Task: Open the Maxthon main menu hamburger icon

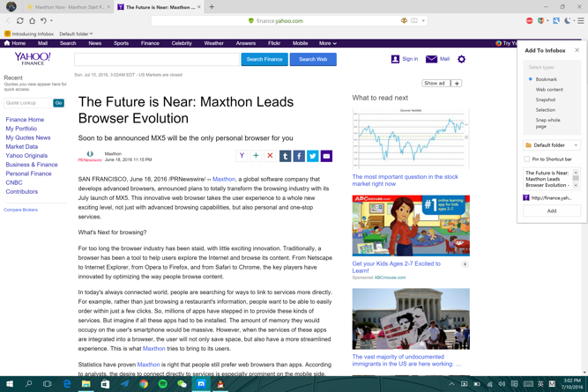Action: [x=580, y=21]
